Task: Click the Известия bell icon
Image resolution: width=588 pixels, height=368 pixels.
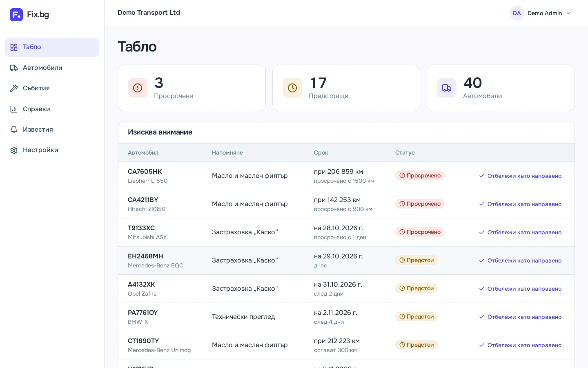Action: pos(14,130)
